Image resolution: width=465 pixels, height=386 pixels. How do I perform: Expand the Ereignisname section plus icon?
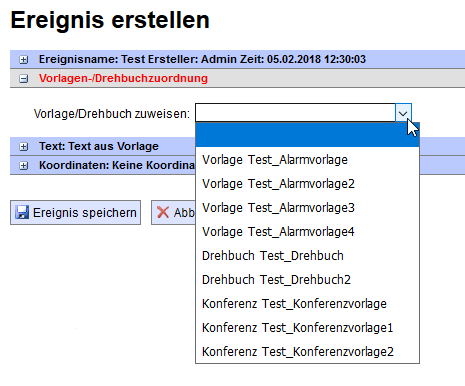(23, 60)
